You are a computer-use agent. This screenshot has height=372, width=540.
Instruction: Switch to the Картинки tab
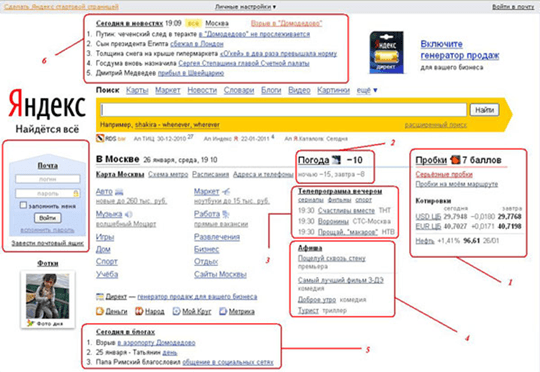point(333,90)
